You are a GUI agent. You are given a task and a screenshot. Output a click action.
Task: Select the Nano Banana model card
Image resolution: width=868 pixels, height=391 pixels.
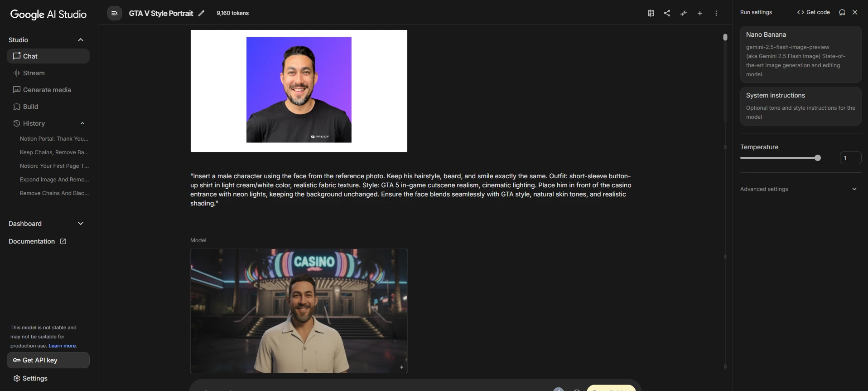(x=800, y=54)
